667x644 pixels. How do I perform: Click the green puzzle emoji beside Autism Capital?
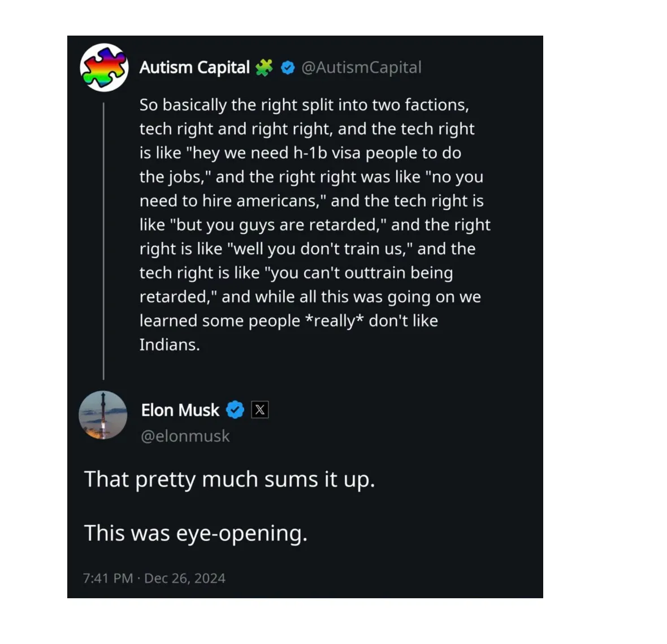264,68
